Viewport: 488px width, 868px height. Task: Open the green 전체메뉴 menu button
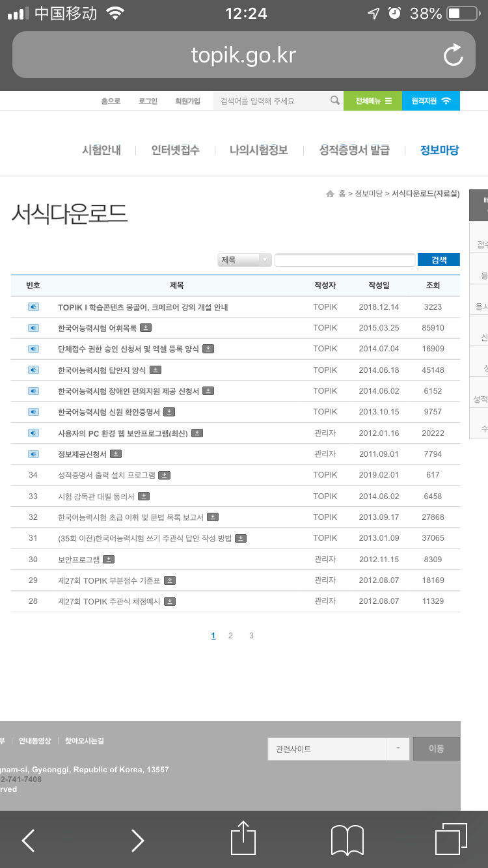[373, 101]
